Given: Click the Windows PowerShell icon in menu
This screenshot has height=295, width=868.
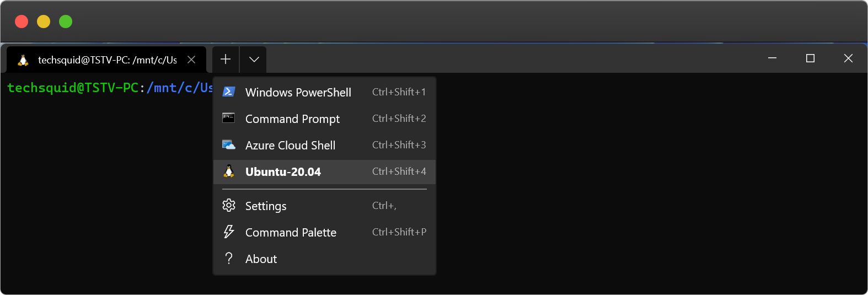Looking at the screenshot, I should [x=229, y=92].
